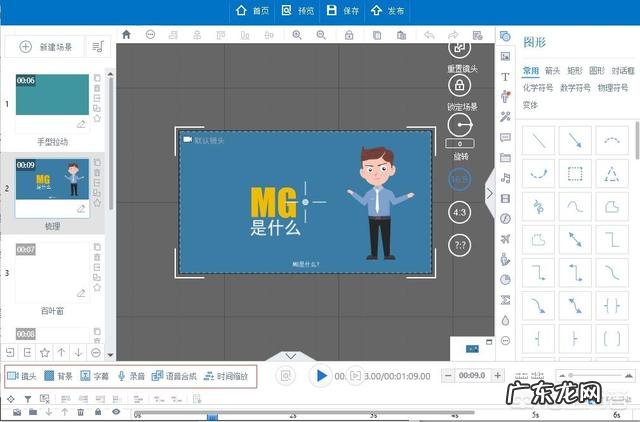Click the 录音 microphone record button
Image resolution: width=640 pixels, height=422 pixels.
(x=131, y=376)
